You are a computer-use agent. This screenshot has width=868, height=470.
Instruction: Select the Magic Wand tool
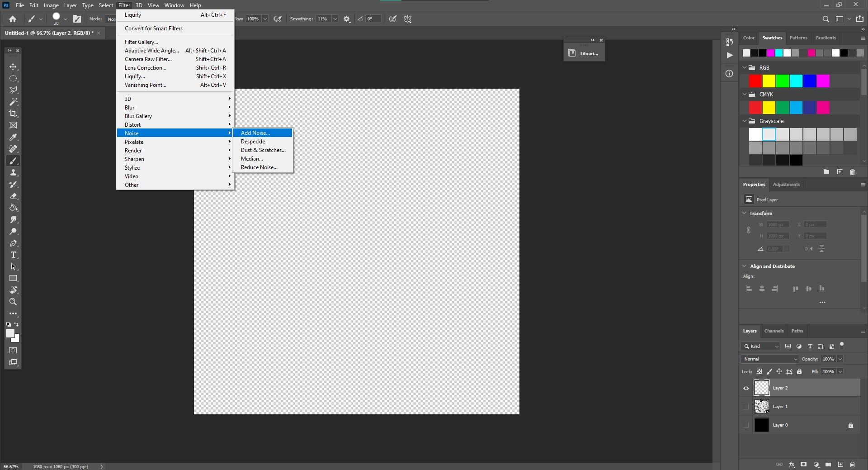[x=13, y=102]
